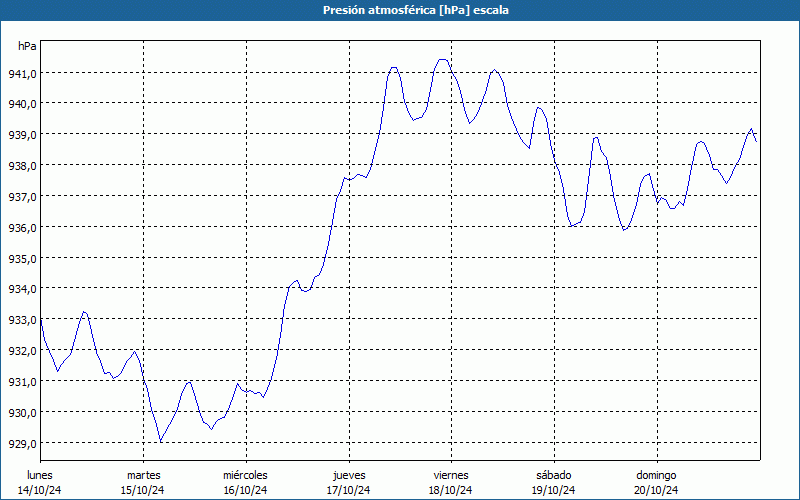Click the chart title Presión atmosférica [hPa] escala
This screenshot has width=800, height=500.
(416, 10)
